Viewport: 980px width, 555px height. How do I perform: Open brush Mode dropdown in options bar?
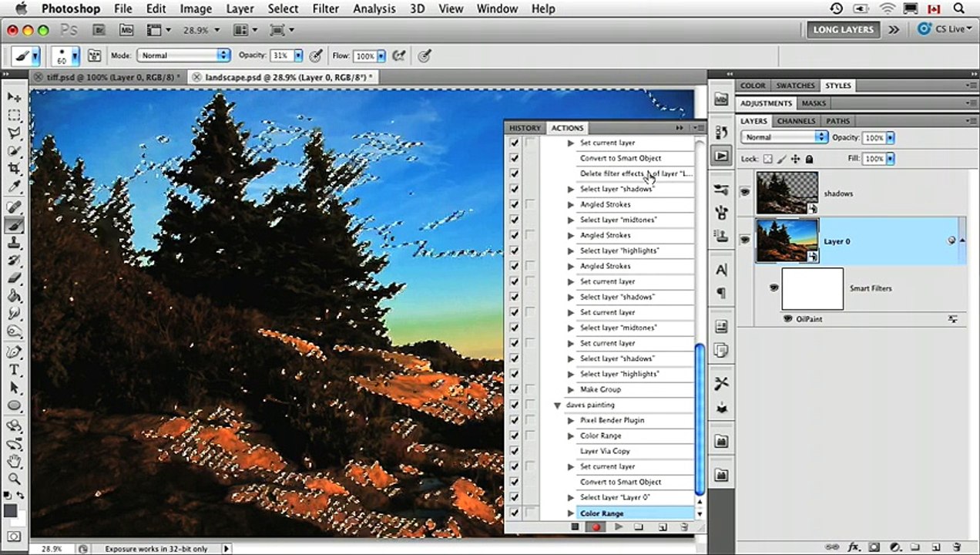pyautogui.click(x=183, y=55)
